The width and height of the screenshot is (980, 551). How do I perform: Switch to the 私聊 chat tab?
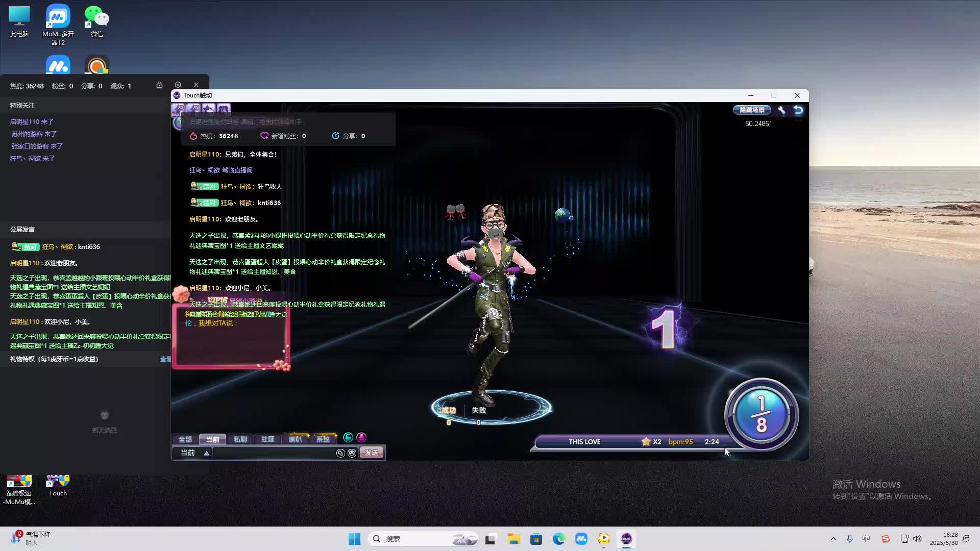coord(240,439)
